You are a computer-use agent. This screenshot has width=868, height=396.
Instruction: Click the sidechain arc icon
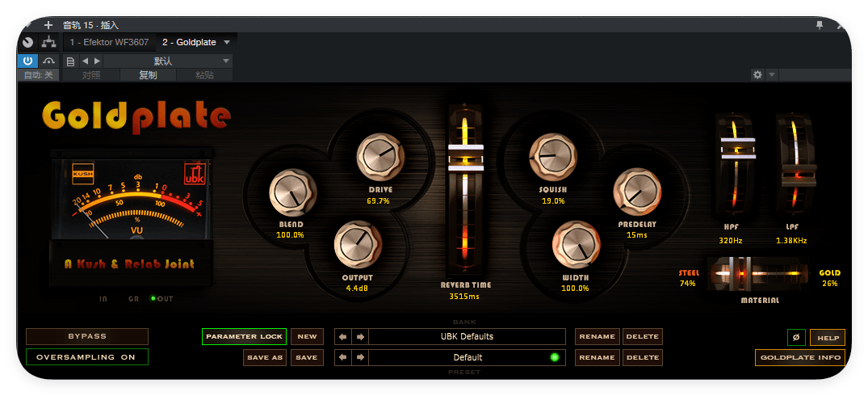[49, 61]
